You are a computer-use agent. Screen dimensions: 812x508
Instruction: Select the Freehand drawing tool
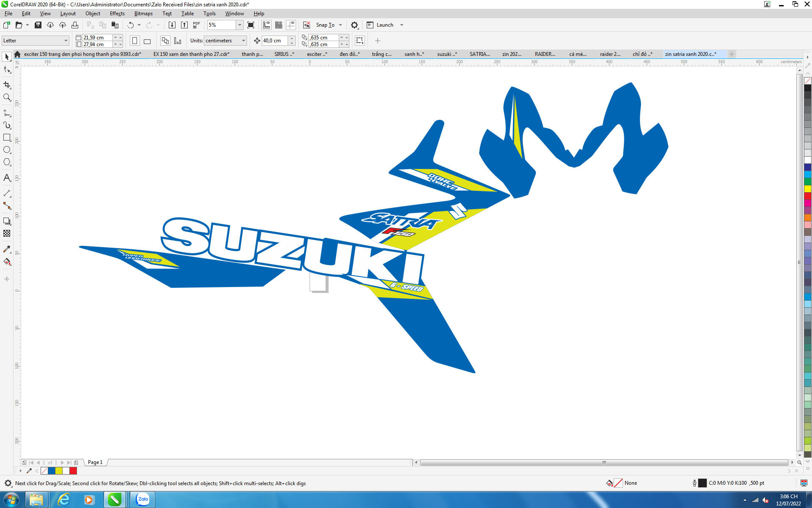(x=7, y=113)
